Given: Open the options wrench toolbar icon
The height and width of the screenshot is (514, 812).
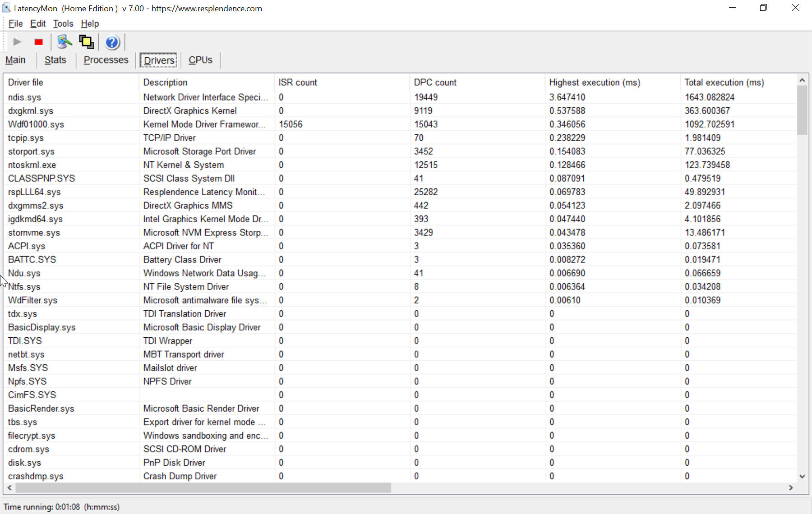Looking at the screenshot, I should [65, 42].
